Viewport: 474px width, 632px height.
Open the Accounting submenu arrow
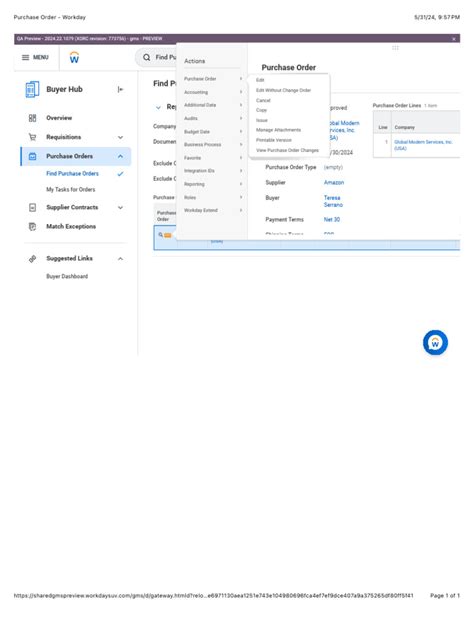click(x=241, y=92)
